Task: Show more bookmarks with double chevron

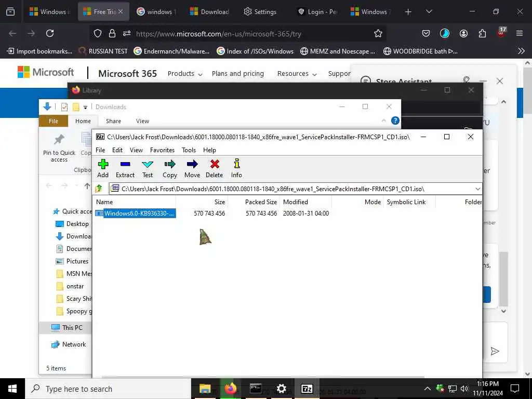Action: (x=521, y=51)
